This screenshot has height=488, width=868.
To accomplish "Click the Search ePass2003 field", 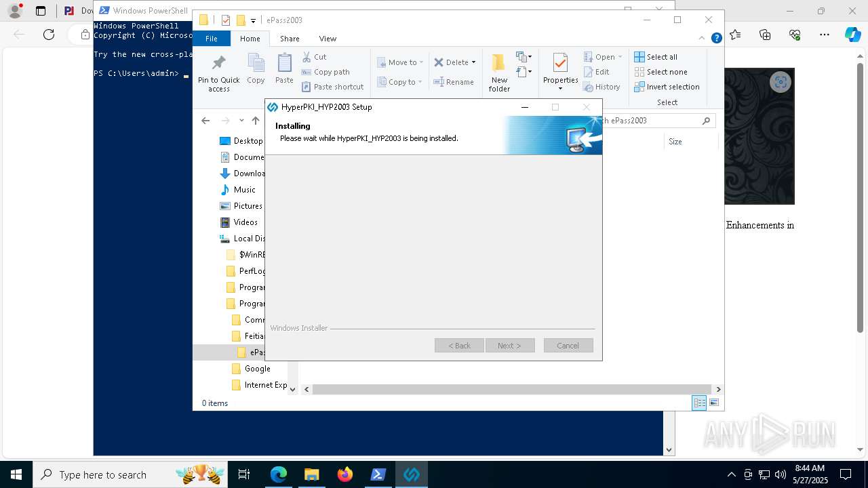I will coord(656,121).
